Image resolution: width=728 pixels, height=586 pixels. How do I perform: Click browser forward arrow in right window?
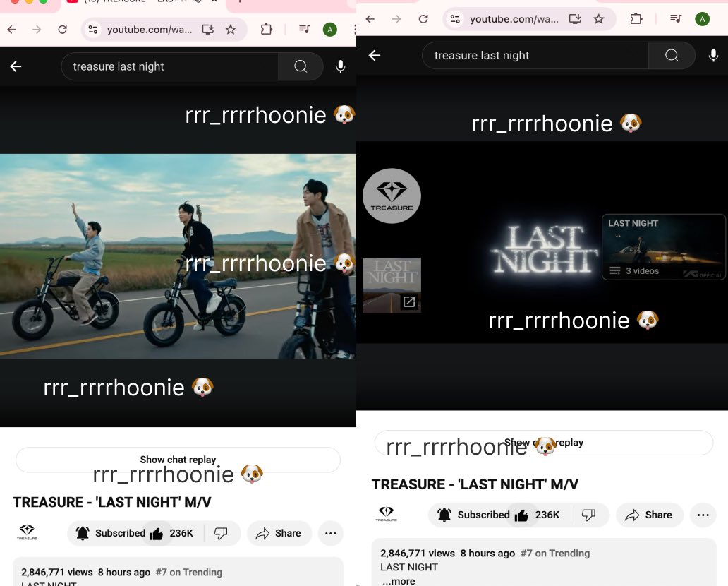[x=396, y=19]
